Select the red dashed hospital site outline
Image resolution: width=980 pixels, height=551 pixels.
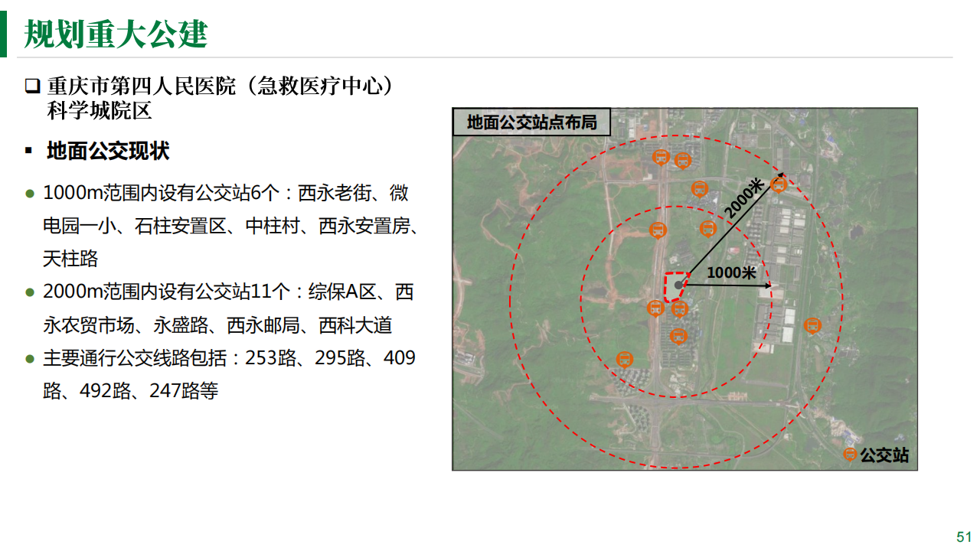click(677, 287)
